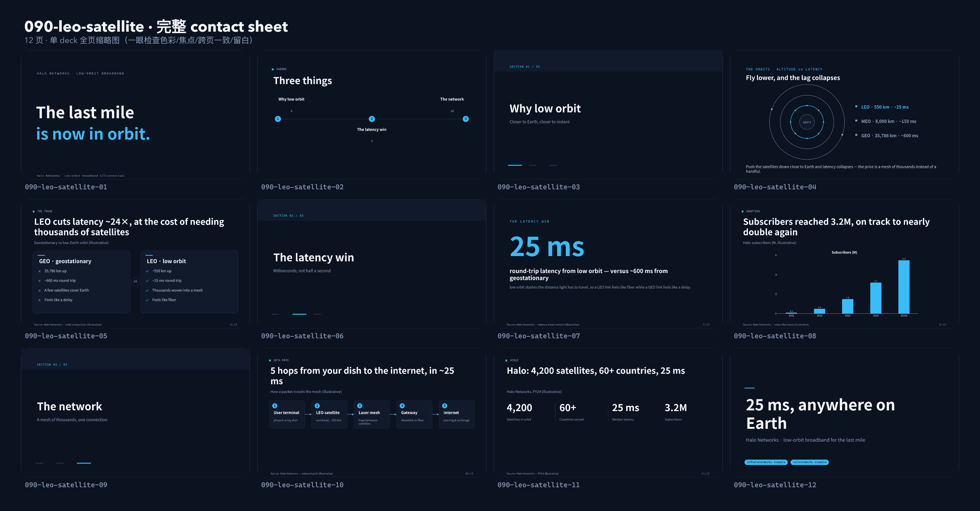The image size is (980, 511).
Task: Click the arrow between Laser mesh and Gateway
Action: 394,414
